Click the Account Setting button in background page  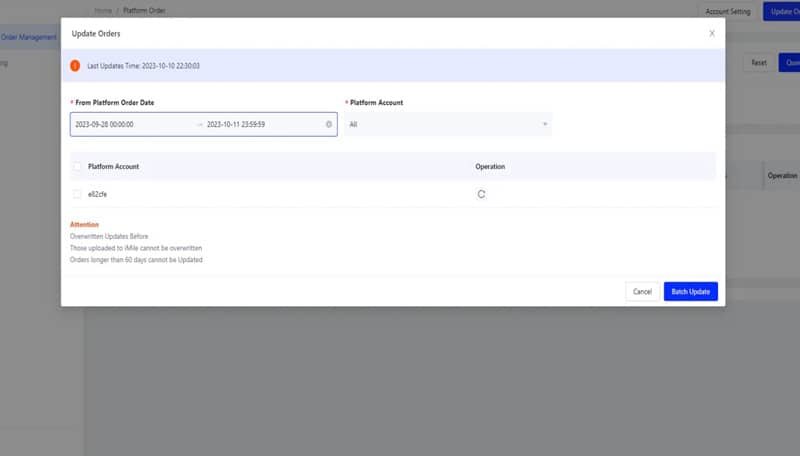click(x=728, y=11)
